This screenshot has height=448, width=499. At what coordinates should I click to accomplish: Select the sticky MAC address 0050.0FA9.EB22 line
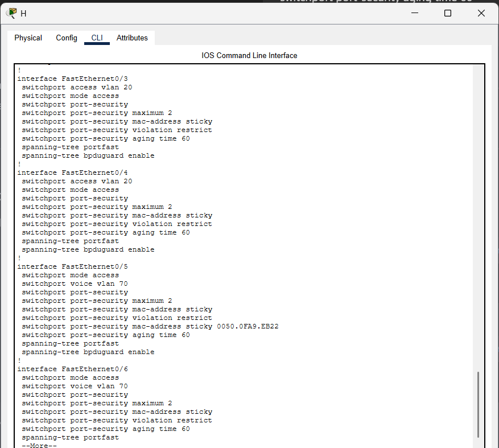coord(148,326)
